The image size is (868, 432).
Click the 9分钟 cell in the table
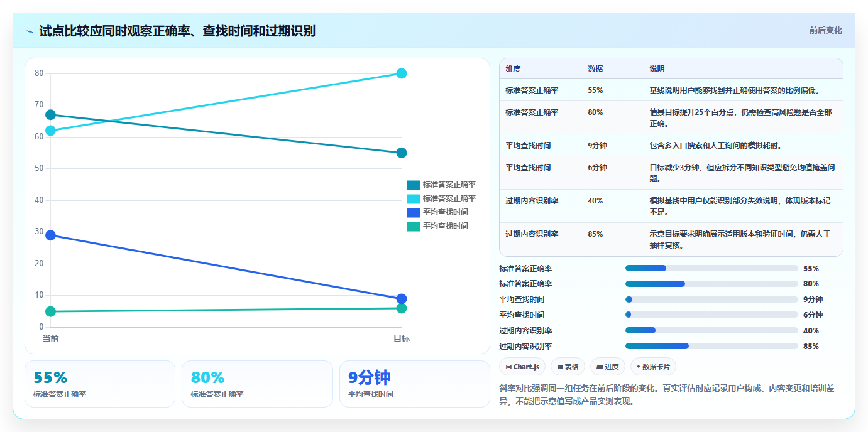597,146
